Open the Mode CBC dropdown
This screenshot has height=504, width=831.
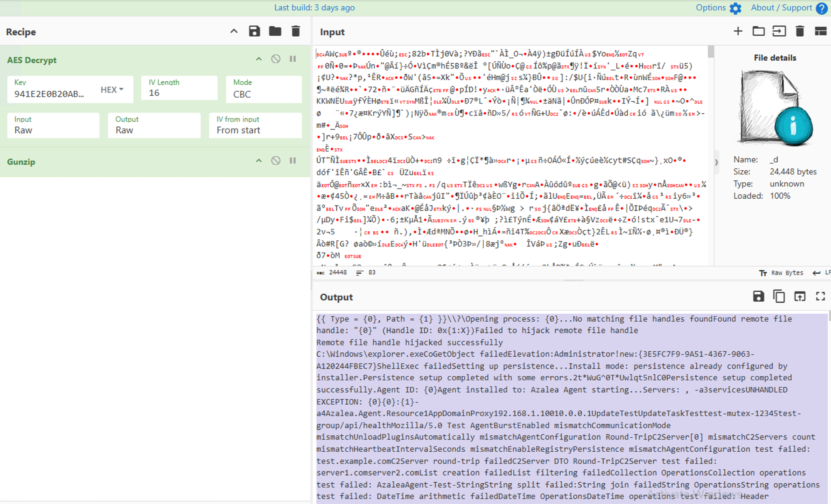tap(264, 89)
